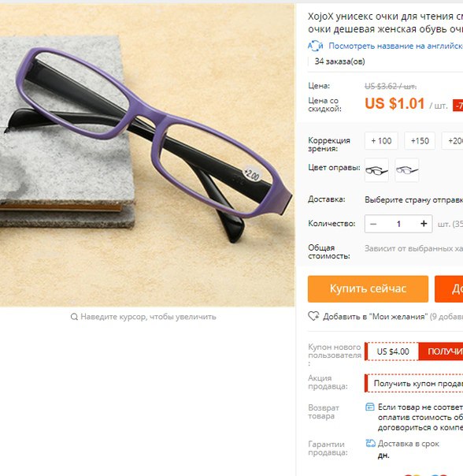463x476 pixels.
Task: Increase quantity with the plus button
Action: coord(424,224)
